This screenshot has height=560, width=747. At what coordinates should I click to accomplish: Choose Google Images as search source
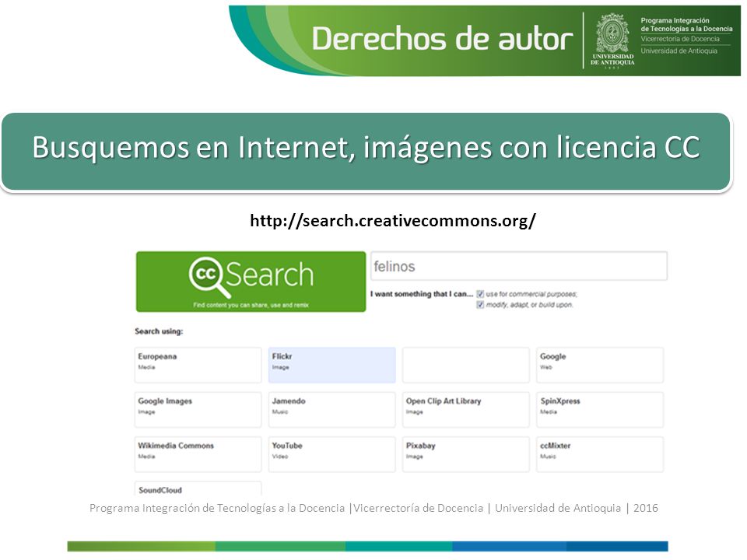pyautogui.click(x=198, y=410)
